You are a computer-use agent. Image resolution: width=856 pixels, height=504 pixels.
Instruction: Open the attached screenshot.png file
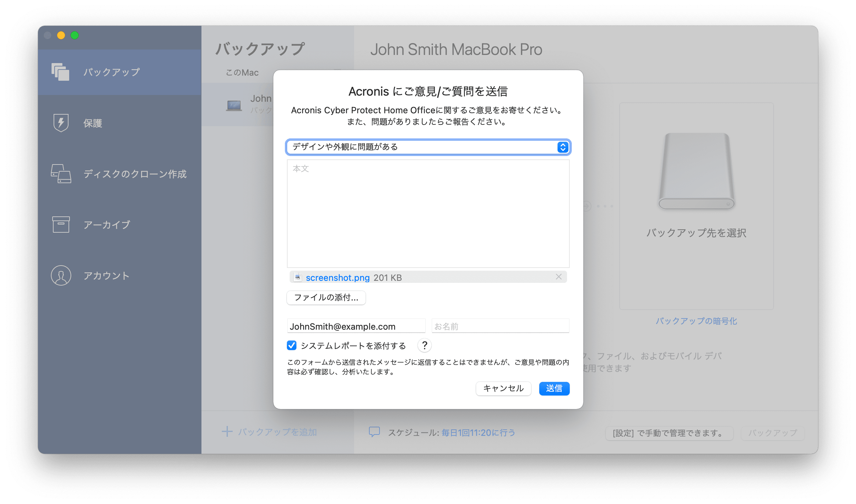pyautogui.click(x=337, y=277)
